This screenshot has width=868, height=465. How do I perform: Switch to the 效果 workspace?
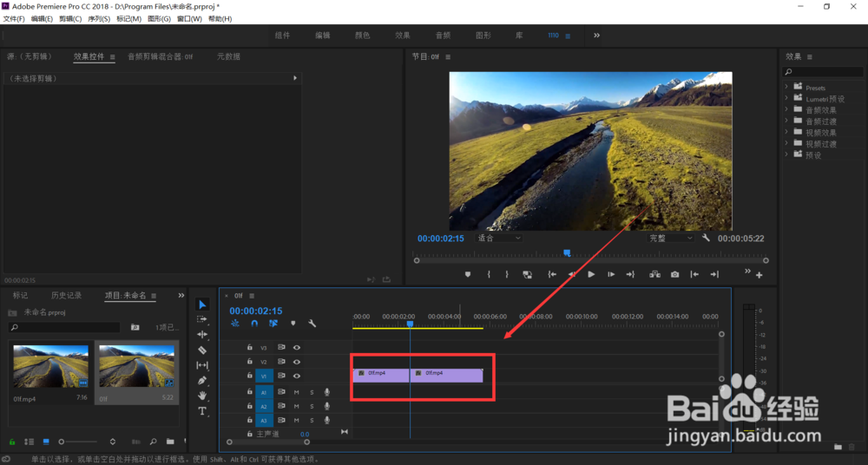coord(403,35)
